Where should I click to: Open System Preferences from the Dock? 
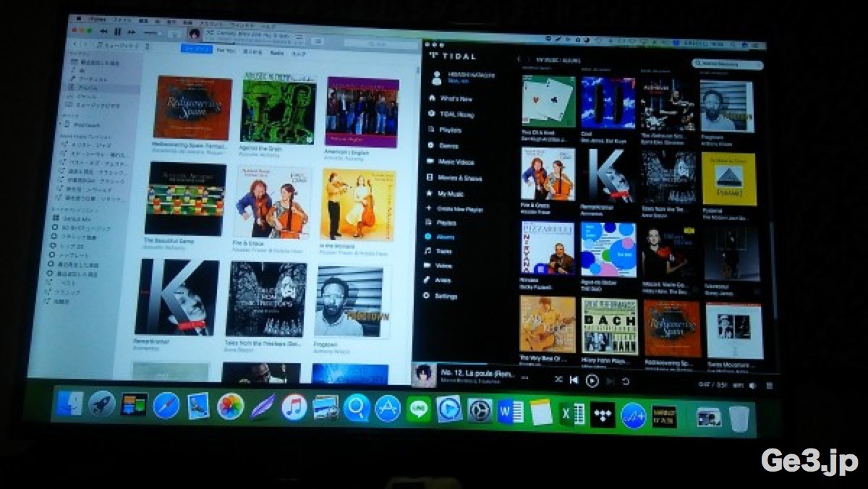point(479,411)
